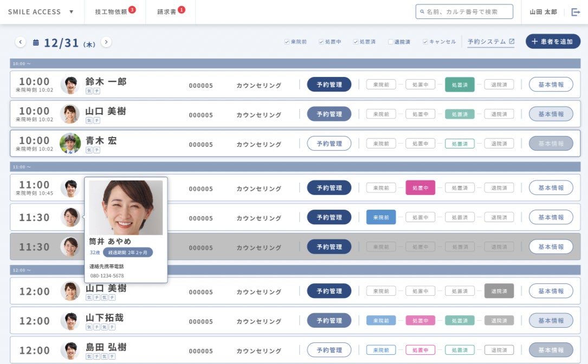Select the grey 退院済 status for 12:00 山口 美樹

point(499,291)
